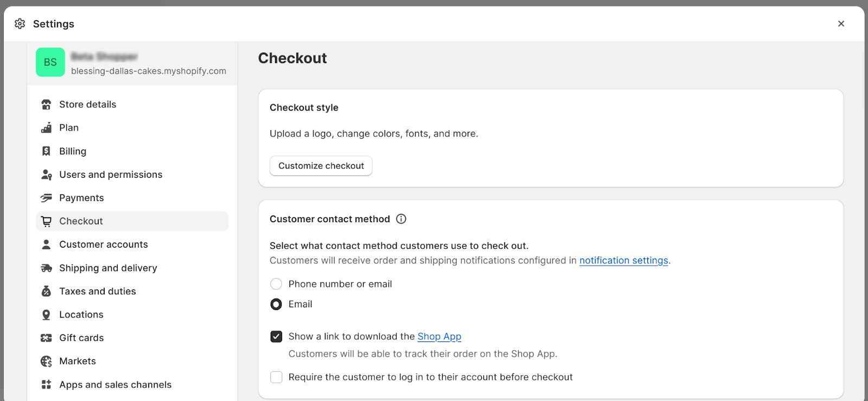
Task: Uncheck Show a link to download Shop App
Action: pyautogui.click(x=276, y=337)
